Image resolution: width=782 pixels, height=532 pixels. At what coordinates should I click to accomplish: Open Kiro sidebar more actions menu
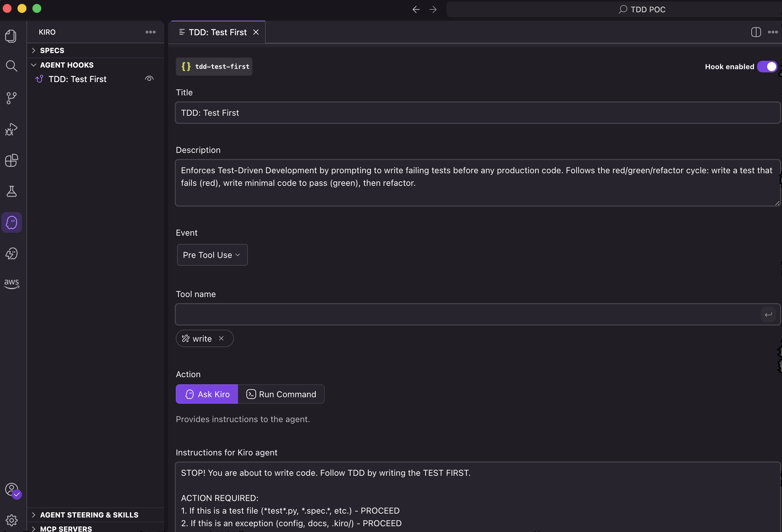click(x=150, y=32)
